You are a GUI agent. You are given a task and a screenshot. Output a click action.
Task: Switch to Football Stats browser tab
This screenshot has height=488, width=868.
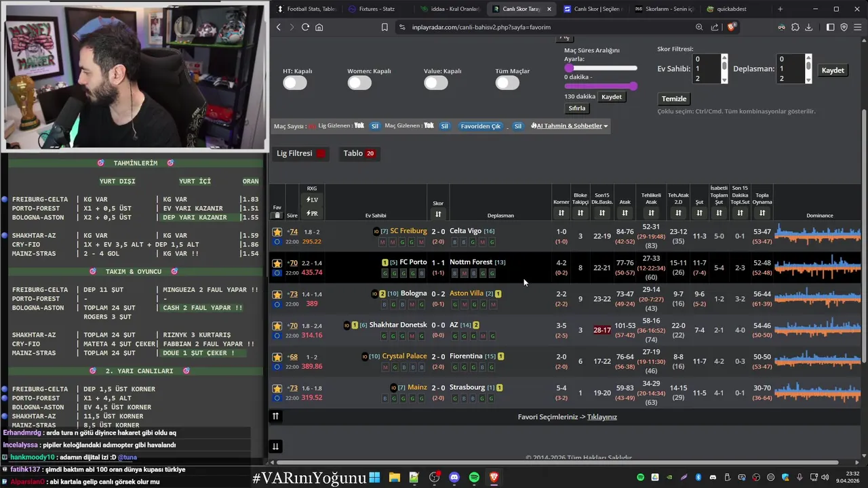(x=306, y=9)
